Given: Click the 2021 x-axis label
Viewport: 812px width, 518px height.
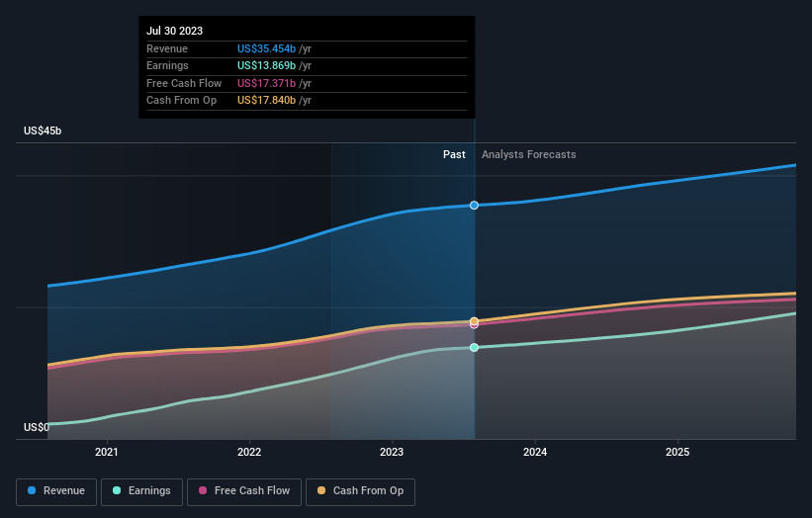Looking at the screenshot, I should 107,452.
